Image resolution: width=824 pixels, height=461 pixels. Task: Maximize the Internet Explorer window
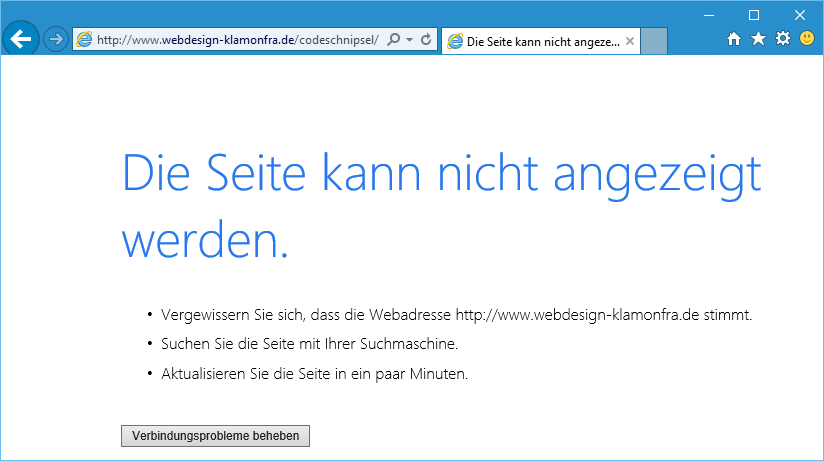tap(754, 14)
